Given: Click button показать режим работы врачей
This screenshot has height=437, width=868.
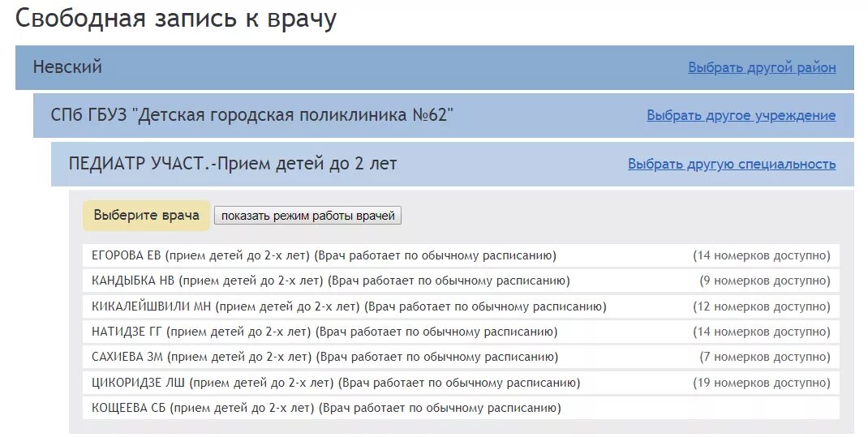Looking at the screenshot, I should (307, 216).
